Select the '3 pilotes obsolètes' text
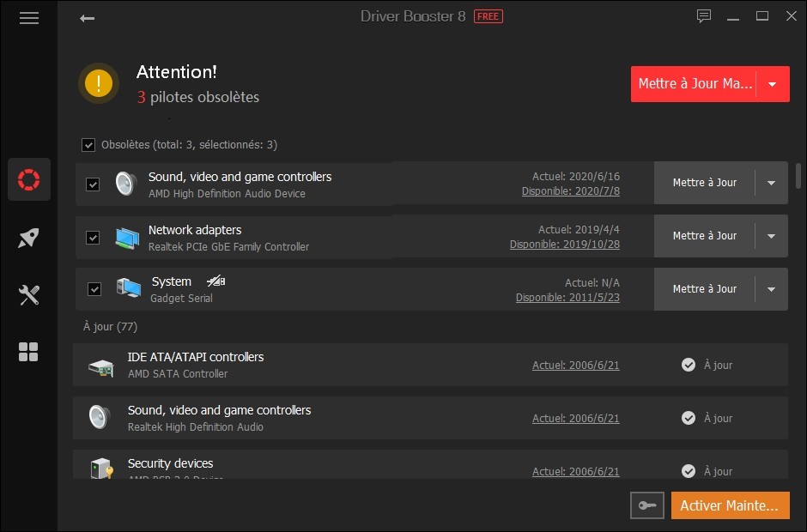 click(198, 97)
